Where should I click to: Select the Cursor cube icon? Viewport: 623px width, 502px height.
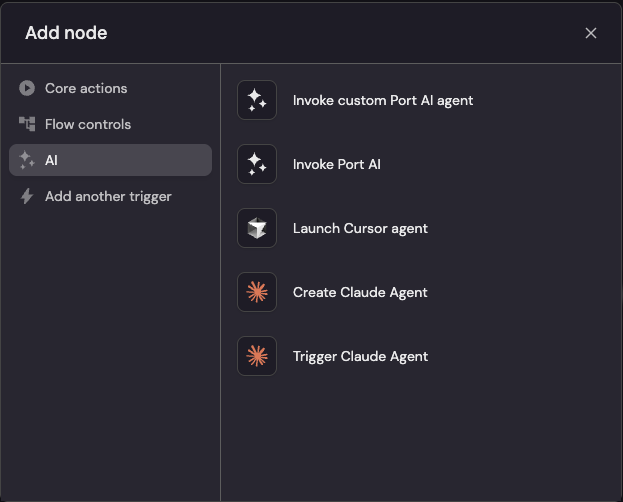pyautogui.click(x=257, y=228)
